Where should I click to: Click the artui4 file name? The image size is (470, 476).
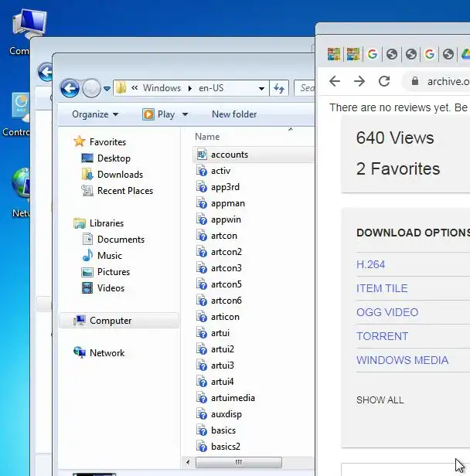click(x=223, y=382)
